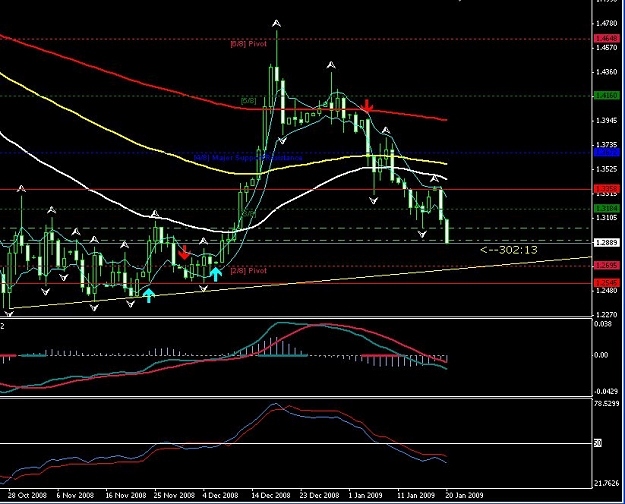Click the fractal marker above the December peak
The width and height of the screenshot is (625, 504).
coord(276,24)
